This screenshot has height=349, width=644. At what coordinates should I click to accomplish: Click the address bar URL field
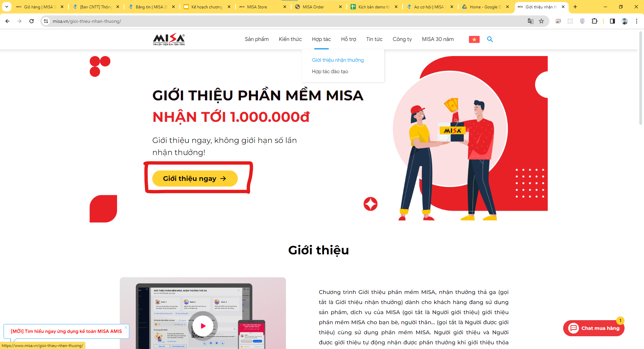(288, 21)
